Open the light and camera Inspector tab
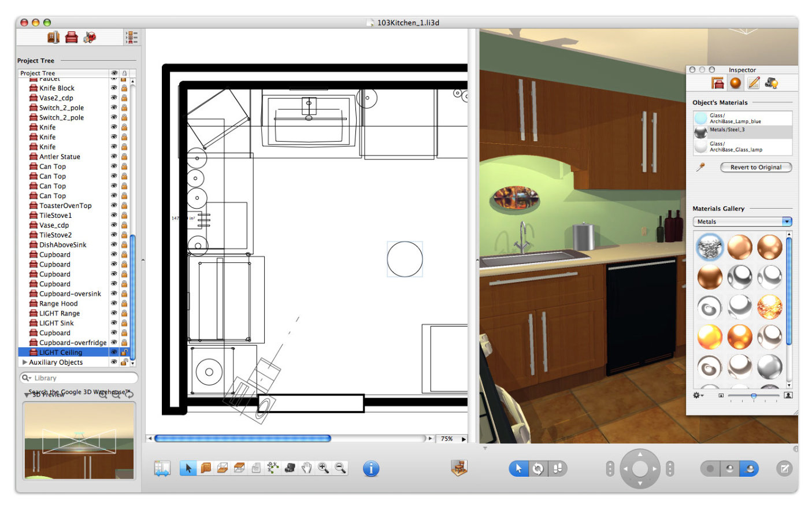This screenshot has width=812, height=508. (771, 83)
